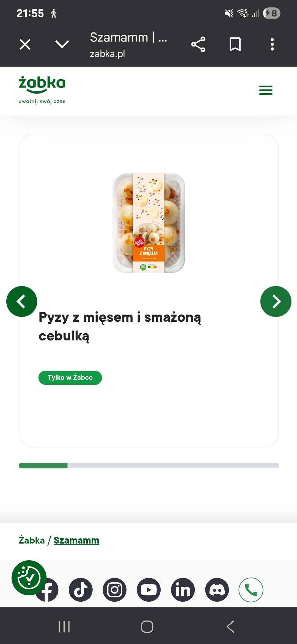Share this page via share icon
Viewport: 297px width, 644px height.
pos(198,44)
